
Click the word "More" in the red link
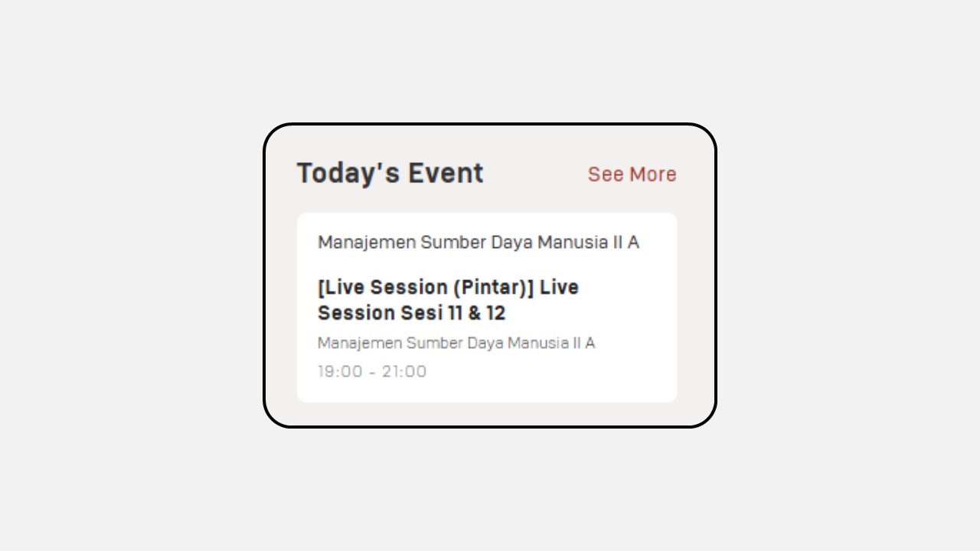pos(653,174)
